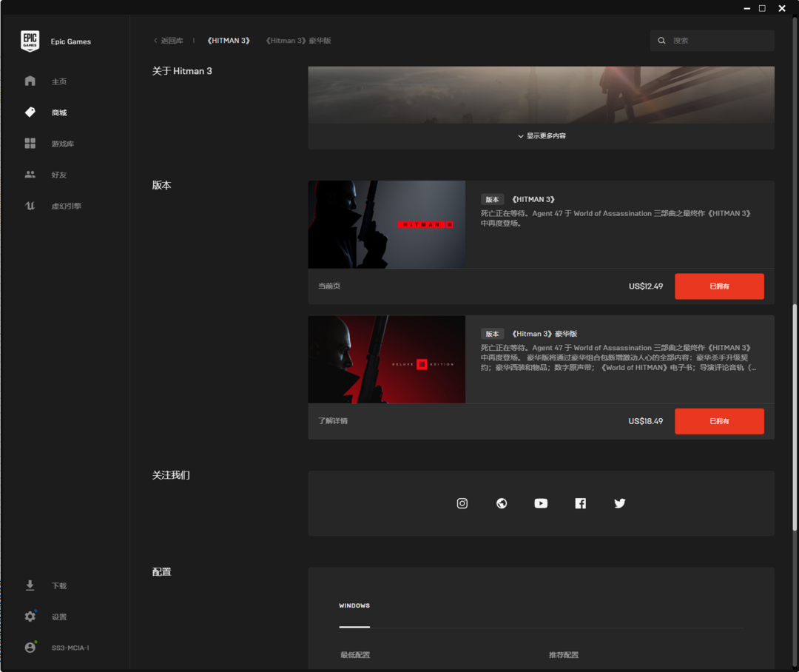Click the vertical page scrollbar

pos(794,417)
